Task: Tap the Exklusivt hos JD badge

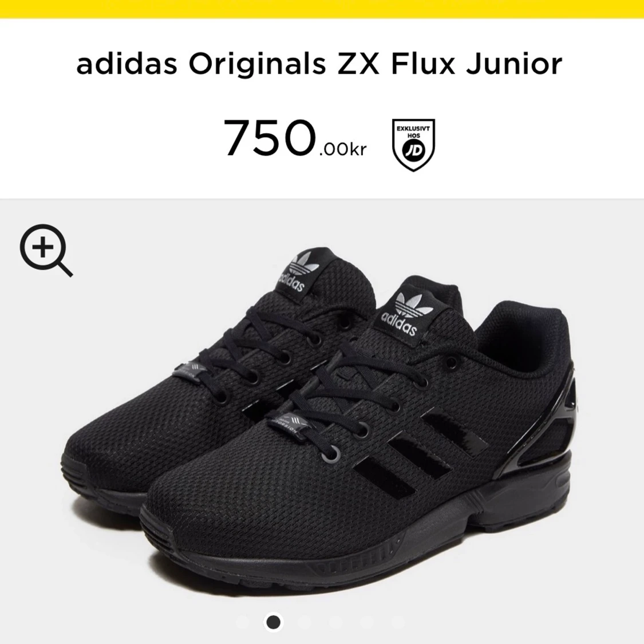Action: tap(413, 145)
